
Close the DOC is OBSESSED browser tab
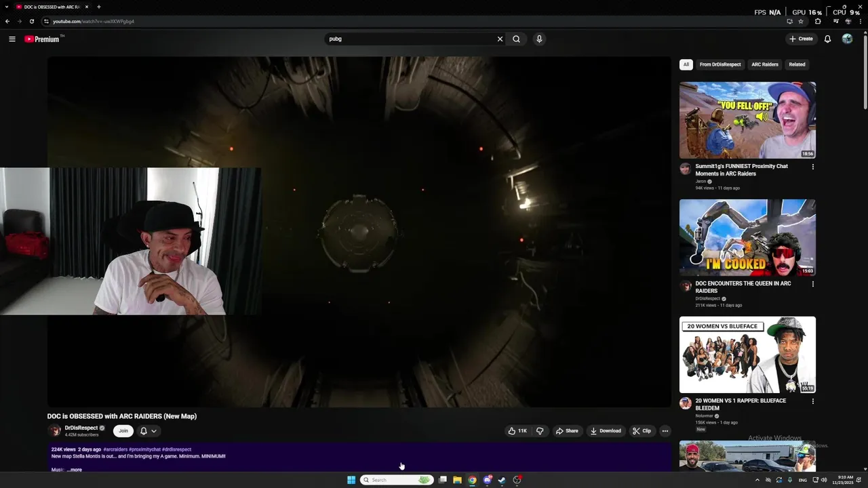[x=87, y=7]
